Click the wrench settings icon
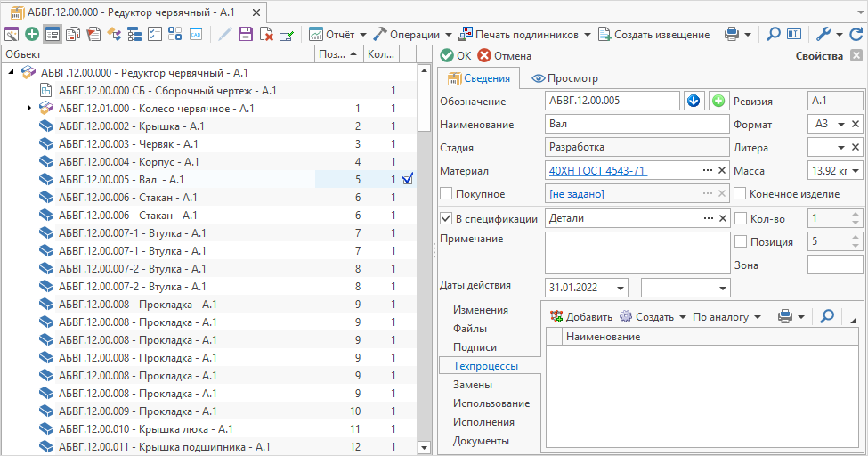 (823, 35)
